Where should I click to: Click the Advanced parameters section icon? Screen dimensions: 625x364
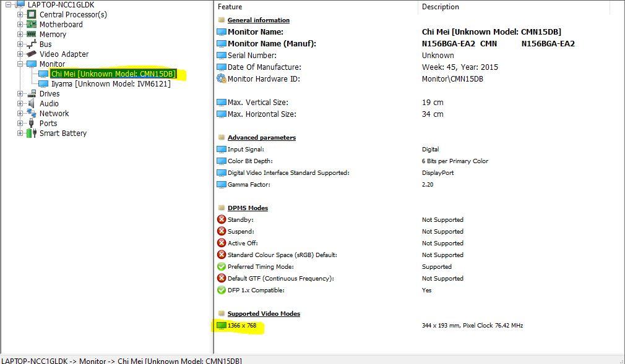tap(222, 137)
